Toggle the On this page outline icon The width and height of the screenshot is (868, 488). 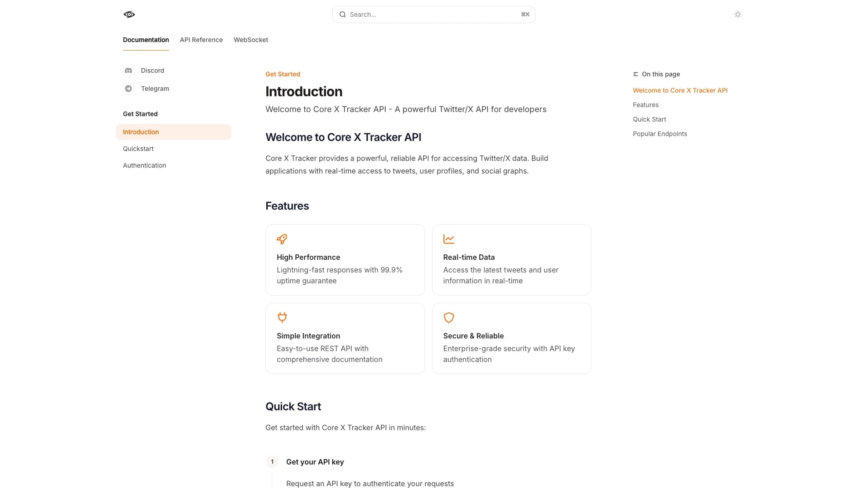pyautogui.click(x=635, y=74)
